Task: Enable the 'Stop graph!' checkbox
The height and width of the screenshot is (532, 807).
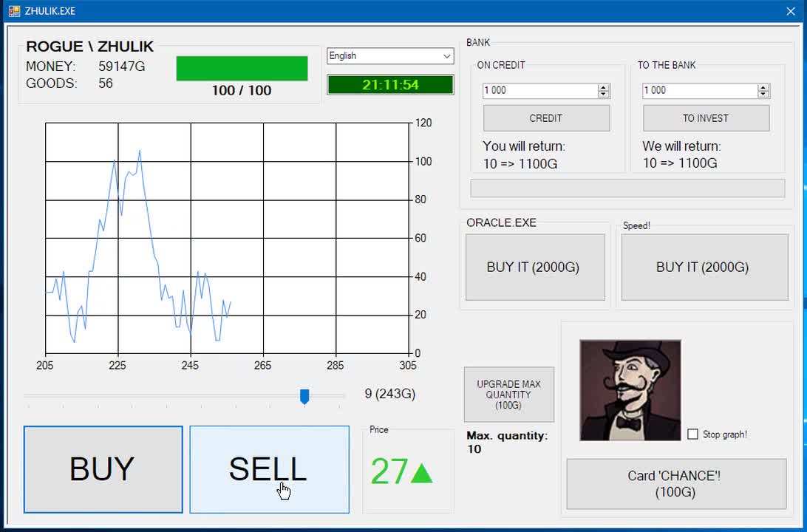Action: click(x=692, y=434)
